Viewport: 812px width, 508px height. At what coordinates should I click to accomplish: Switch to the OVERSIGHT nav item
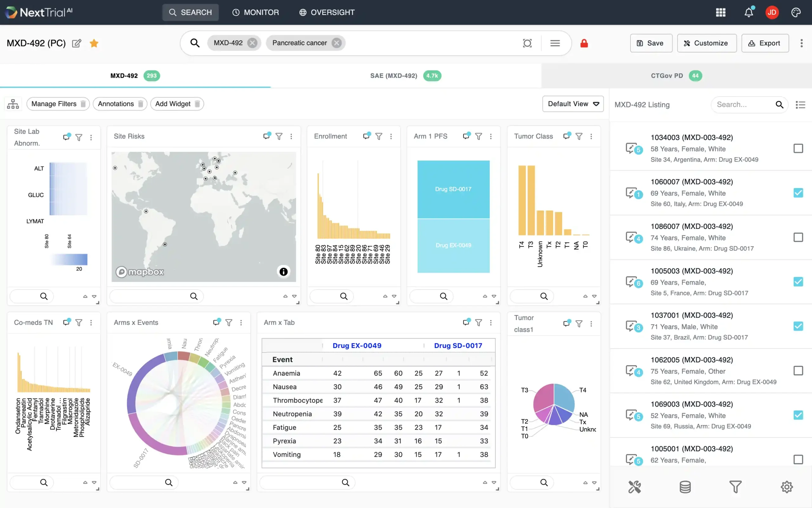point(327,12)
